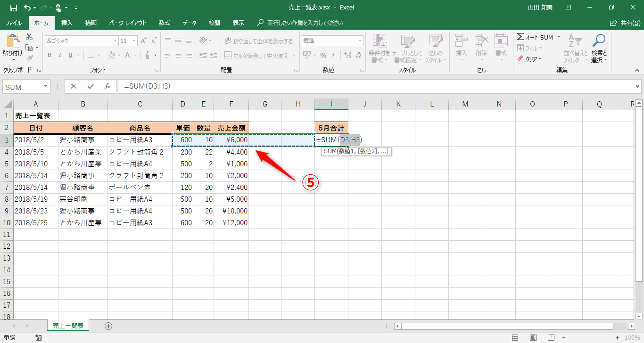Switch to the Data (データ) tab

(190, 23)
